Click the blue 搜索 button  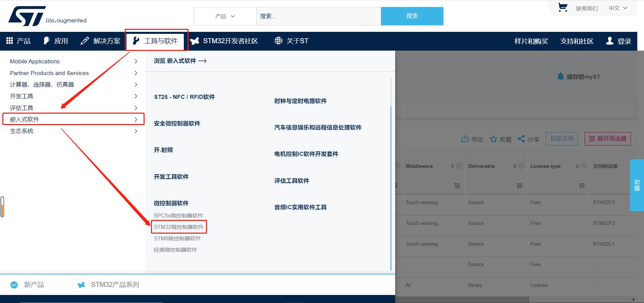[x=412, y=16]
